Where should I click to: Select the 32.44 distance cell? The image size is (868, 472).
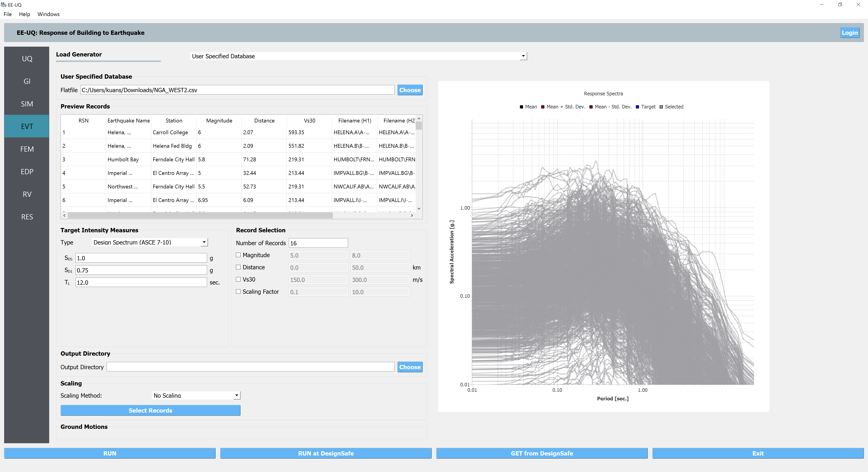[264, 173]
